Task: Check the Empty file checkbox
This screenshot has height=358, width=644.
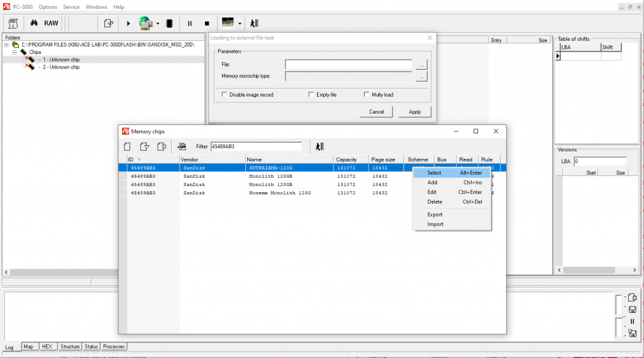Action: (x=311, y=95)
